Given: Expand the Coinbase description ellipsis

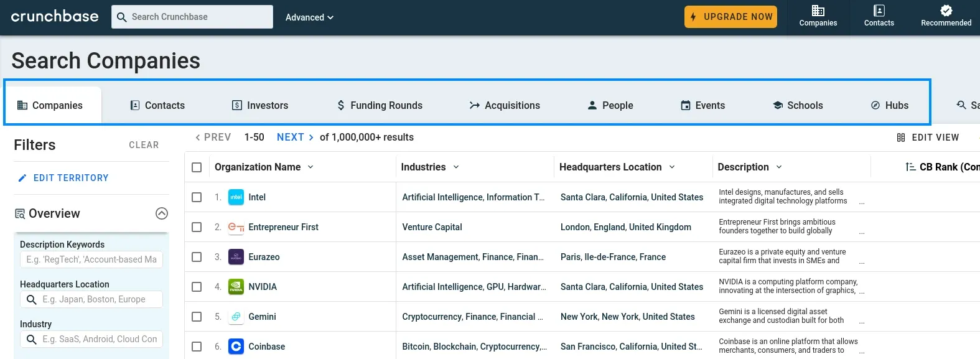Looking at the screenshot, I should (862, 352).
